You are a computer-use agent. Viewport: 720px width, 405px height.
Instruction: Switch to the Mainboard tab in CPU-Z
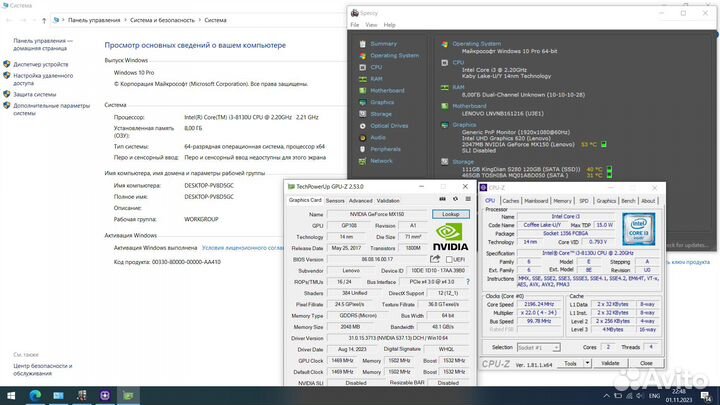(536, 201)
